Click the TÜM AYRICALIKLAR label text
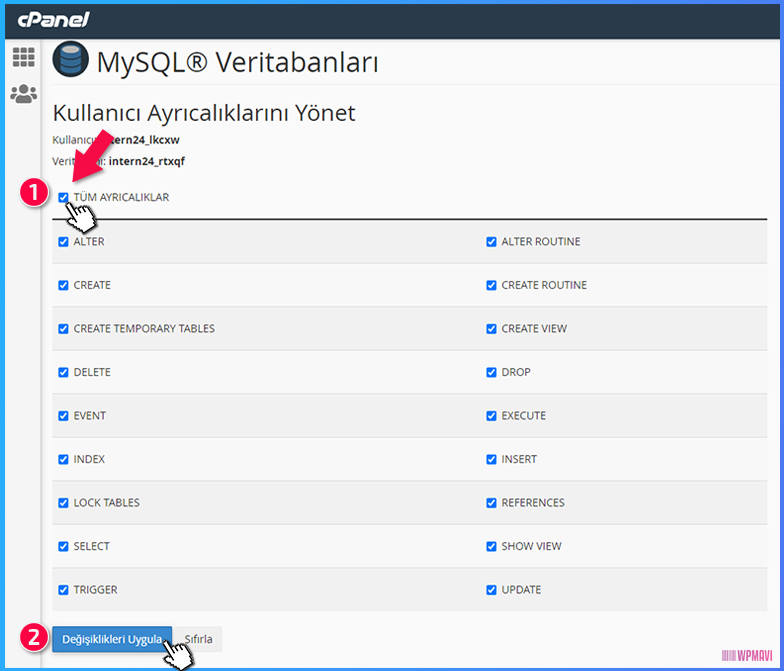This screenshot has height=671, width=784. [121, 197]
